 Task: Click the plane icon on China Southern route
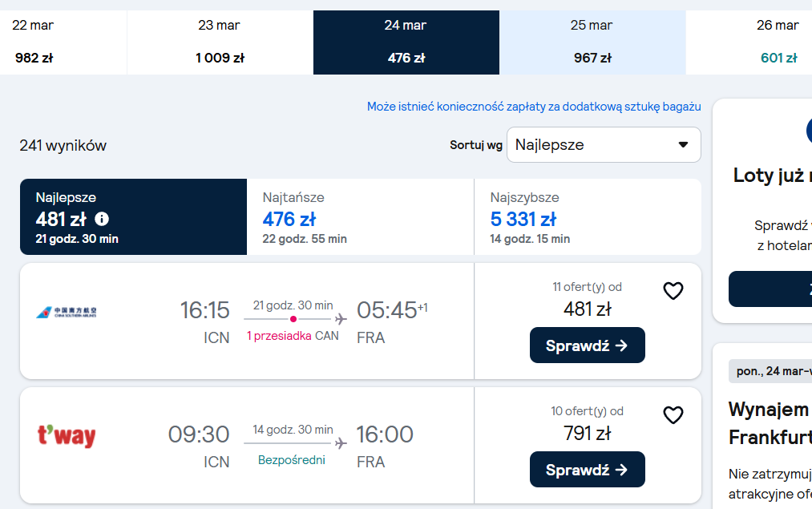pos(341,319)
